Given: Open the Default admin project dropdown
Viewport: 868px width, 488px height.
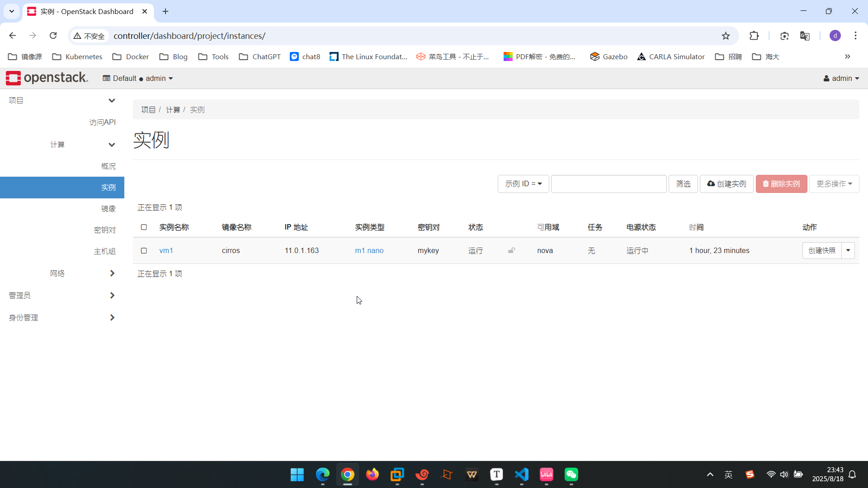Looking at the screenshot, I should 138,78.
